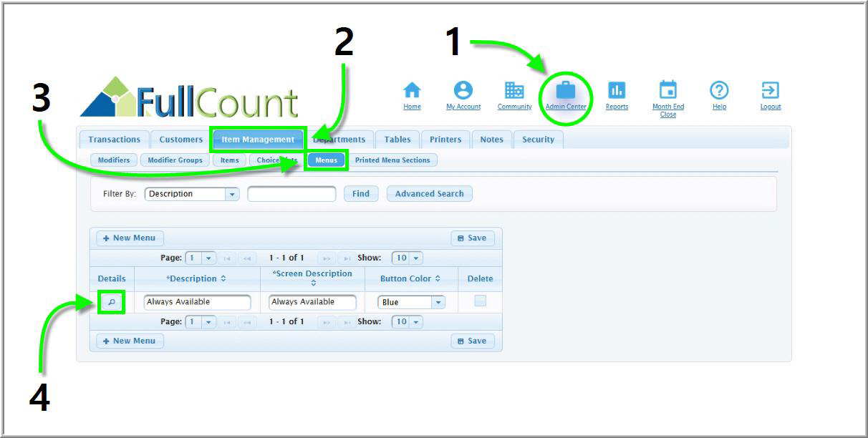Image resolution: width=868 pixels, height=438 pixels.
Task: Open details magnifier for Always Available menu
Action: 111,302
